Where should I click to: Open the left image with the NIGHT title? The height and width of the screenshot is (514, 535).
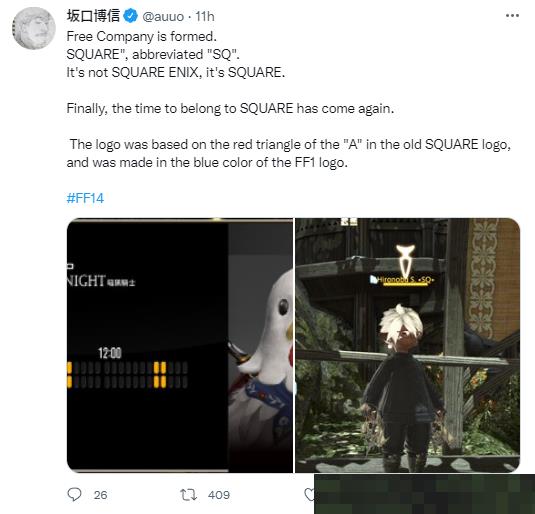click(180, 345)
